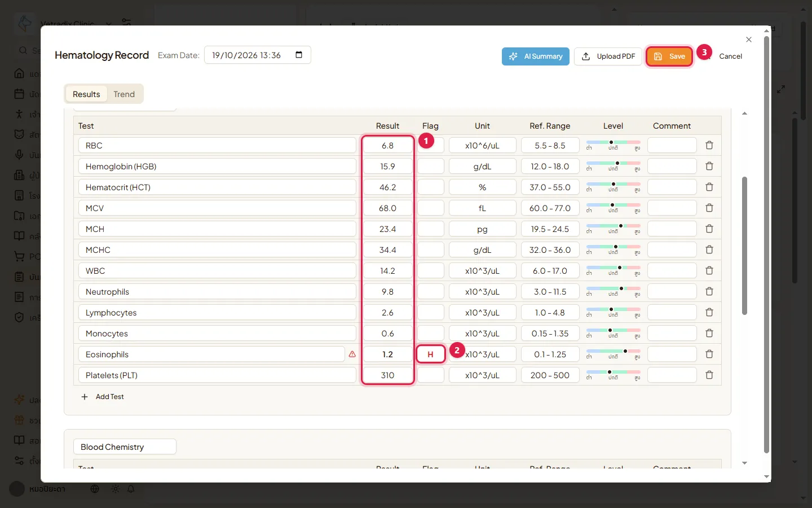The image size is (812, 508).
Task: Click the results table vertical scrollbar thumb
Action: (744, 246)
